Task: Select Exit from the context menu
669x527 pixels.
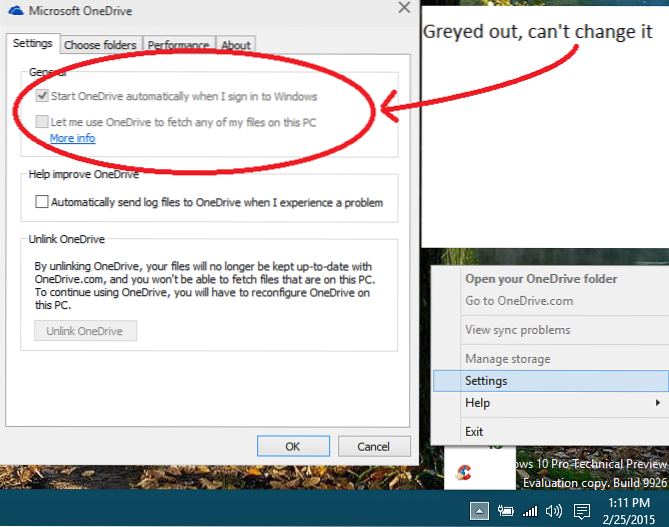Action: 474,432
